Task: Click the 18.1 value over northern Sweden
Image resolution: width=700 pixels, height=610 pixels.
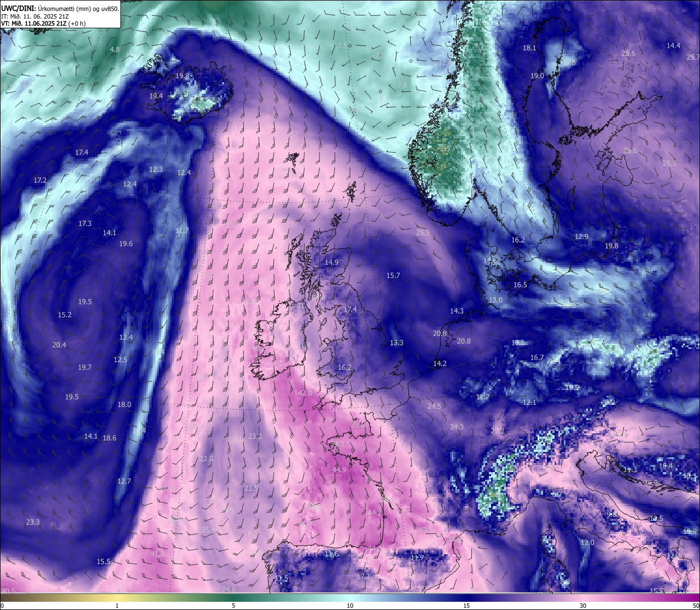Action: (x=529, y=48)
